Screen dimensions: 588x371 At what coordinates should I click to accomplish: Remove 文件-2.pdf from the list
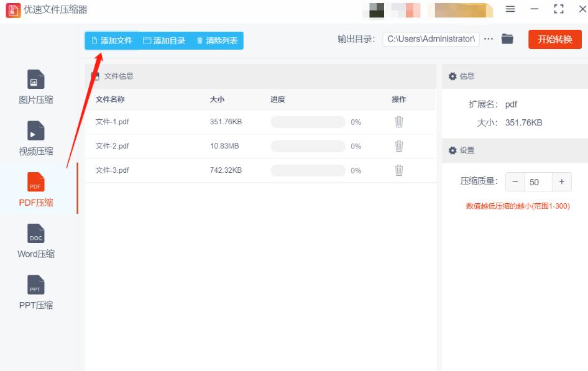click(x=398, y=146)
